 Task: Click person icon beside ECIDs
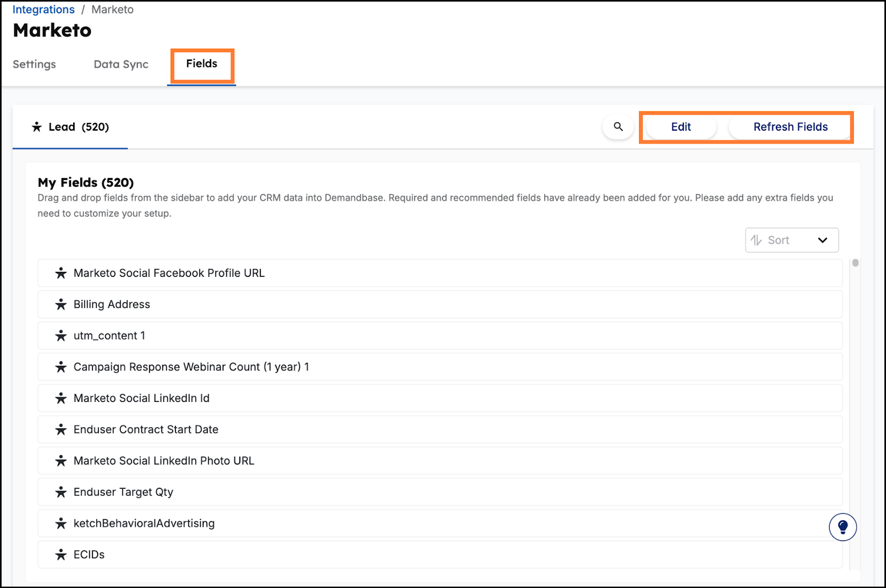pyautogui.click(x=61, y=555)
